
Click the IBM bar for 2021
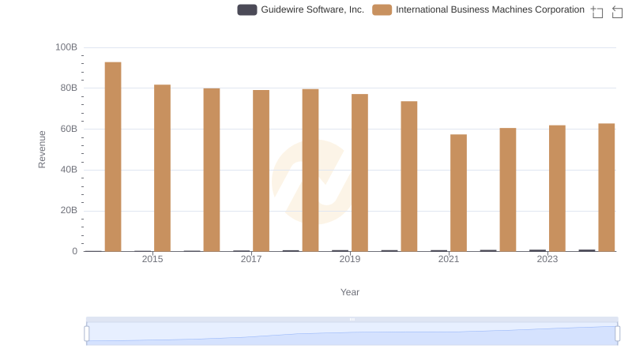coord(459,193)
